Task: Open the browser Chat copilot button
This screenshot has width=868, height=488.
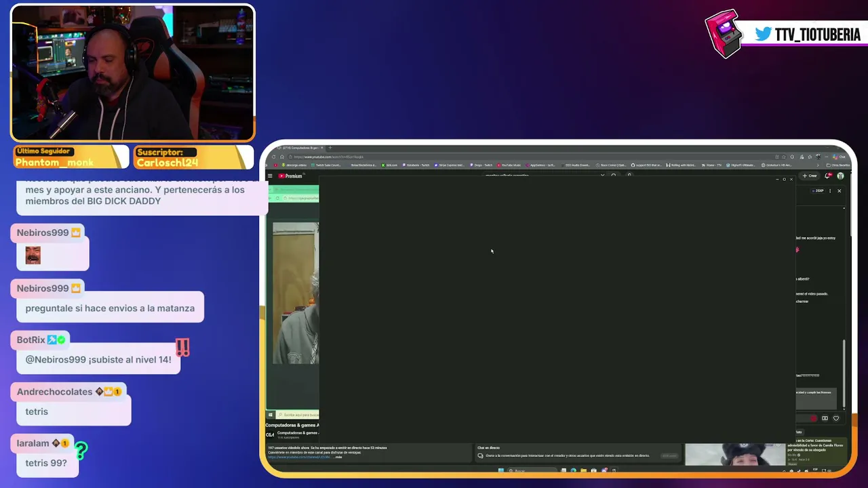Action: [x=840, y=157]
